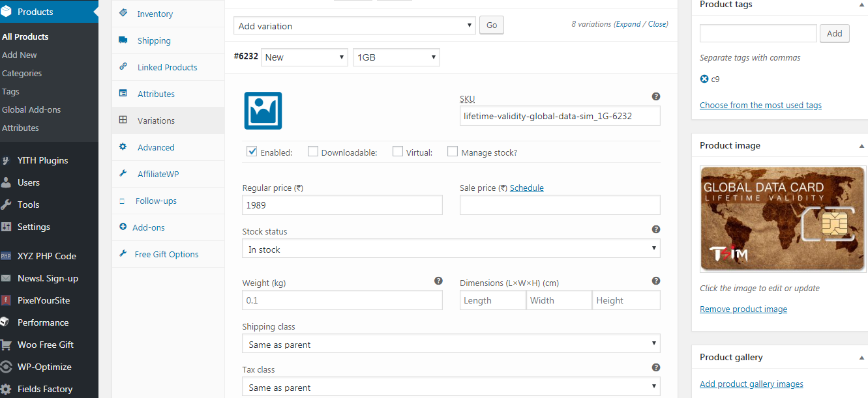Click the SKU help question mark icon
Image resolution: width=868 pixels, height=398 pixels.
656,96
